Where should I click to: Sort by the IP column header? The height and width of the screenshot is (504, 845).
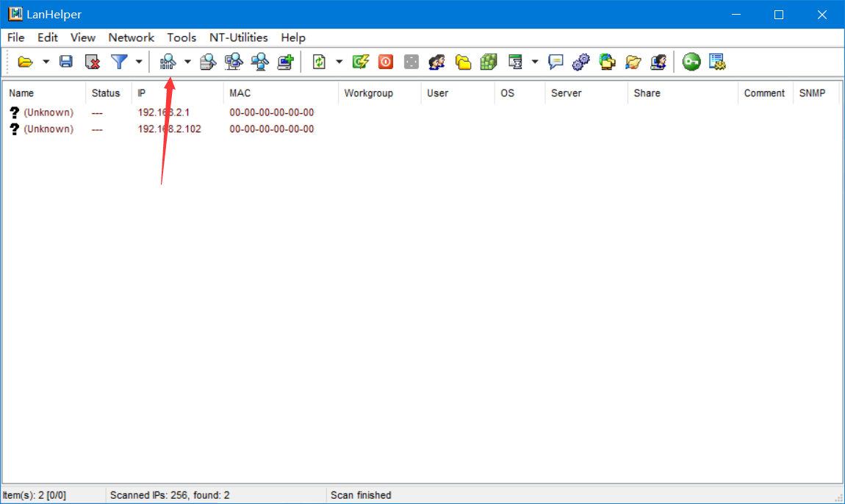[177, 93]
